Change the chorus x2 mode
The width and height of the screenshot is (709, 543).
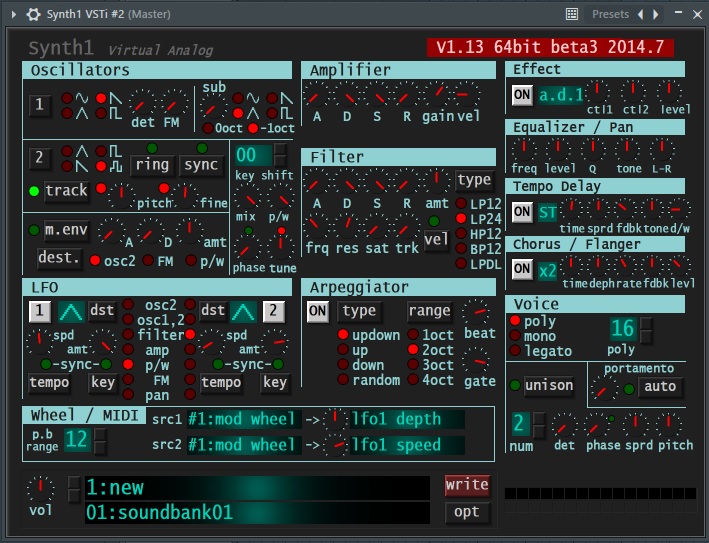pos(547,271)
